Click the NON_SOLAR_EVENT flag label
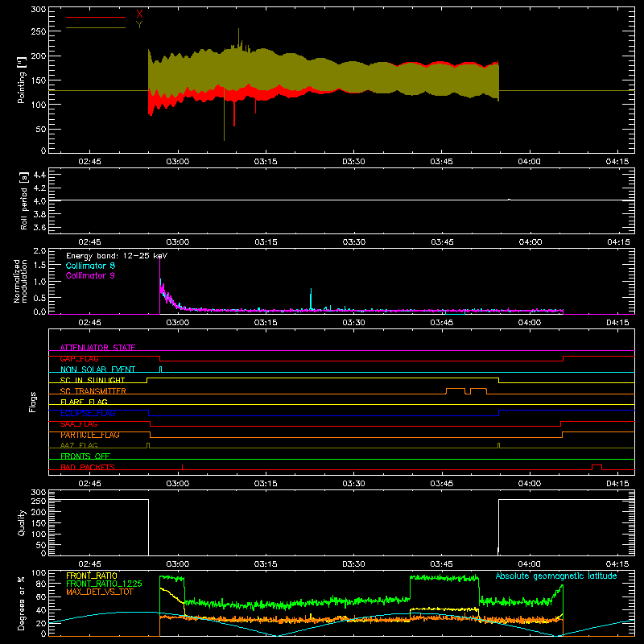This screenshot has width=644, height=644. tap(97, 369)
